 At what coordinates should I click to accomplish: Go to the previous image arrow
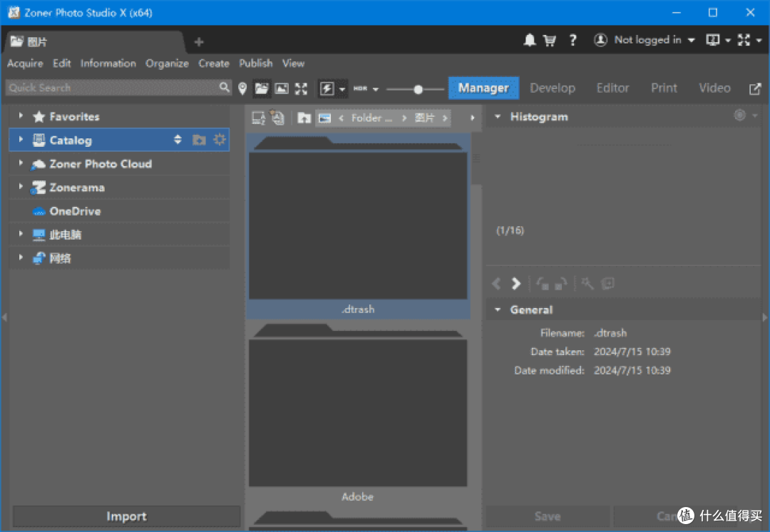[496, 283]
